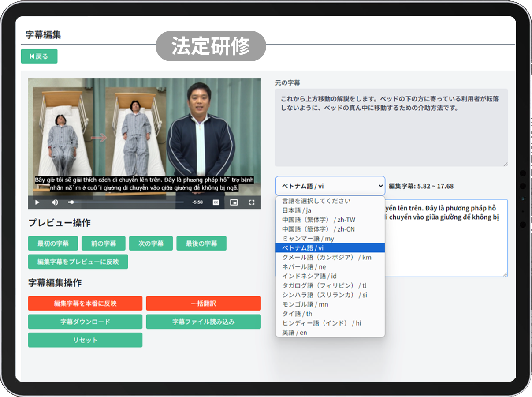Click the 字幕ダウンロード button

click(85, 322)
